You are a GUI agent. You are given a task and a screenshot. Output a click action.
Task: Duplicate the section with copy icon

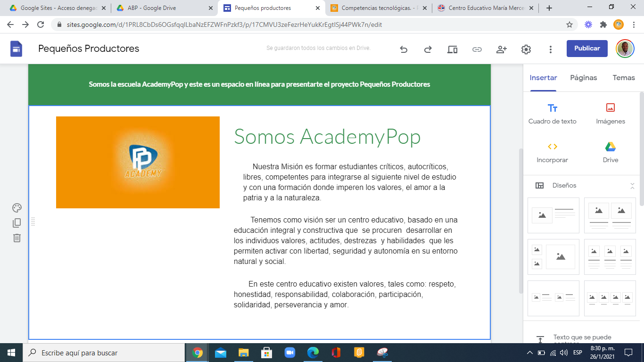[17, 223]
